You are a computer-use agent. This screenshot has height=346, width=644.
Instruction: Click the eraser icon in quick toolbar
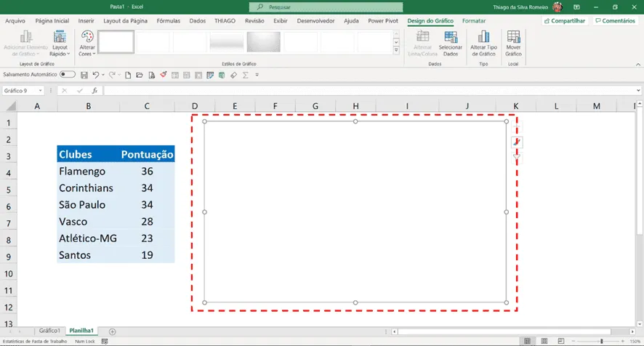pyautogui.click(x=234, y=75)
